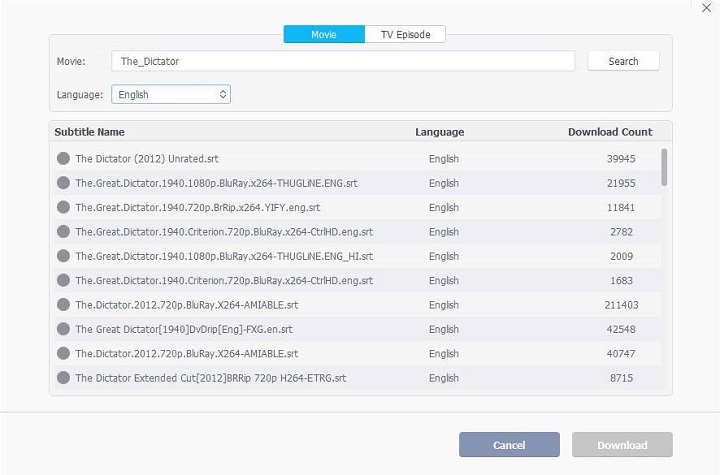Choose The Great Dictator[1940]DvDrip[Eng]-FXG.en.srt radio button

coord(63,329)
